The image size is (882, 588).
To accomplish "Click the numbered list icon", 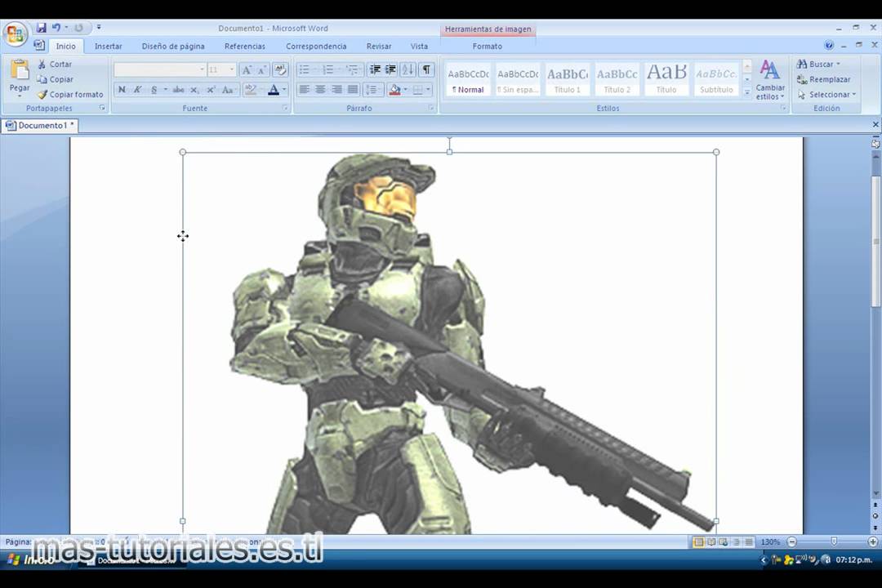I will [328, 69].
